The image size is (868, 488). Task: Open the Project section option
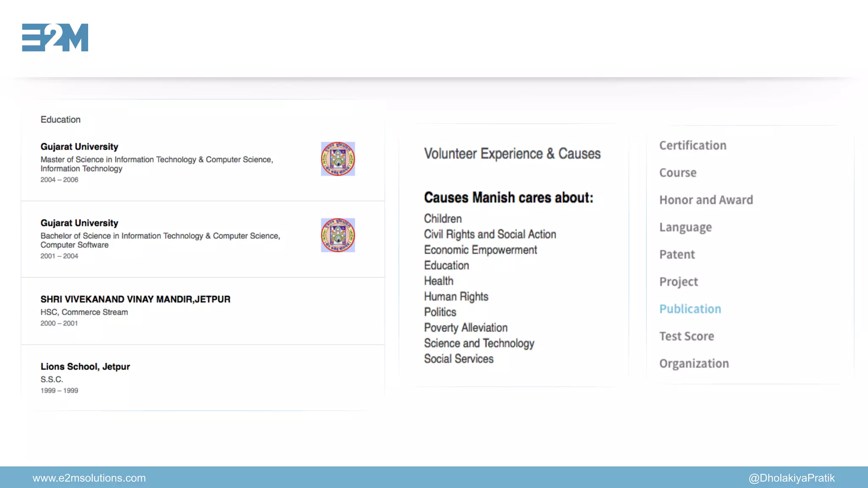click(679, 282)
